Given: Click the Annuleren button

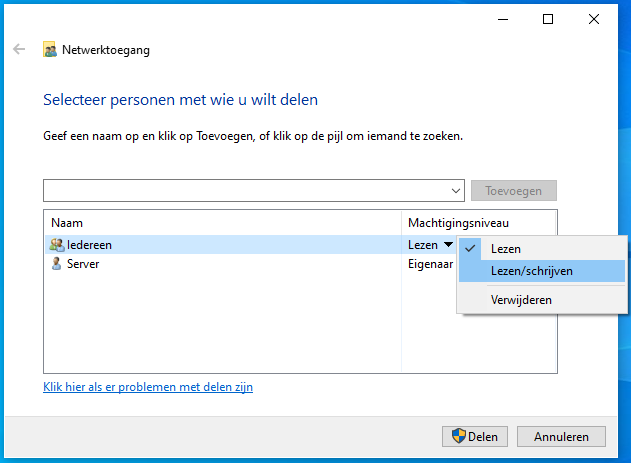Looking at the screenshot, I should pos(561,436).
